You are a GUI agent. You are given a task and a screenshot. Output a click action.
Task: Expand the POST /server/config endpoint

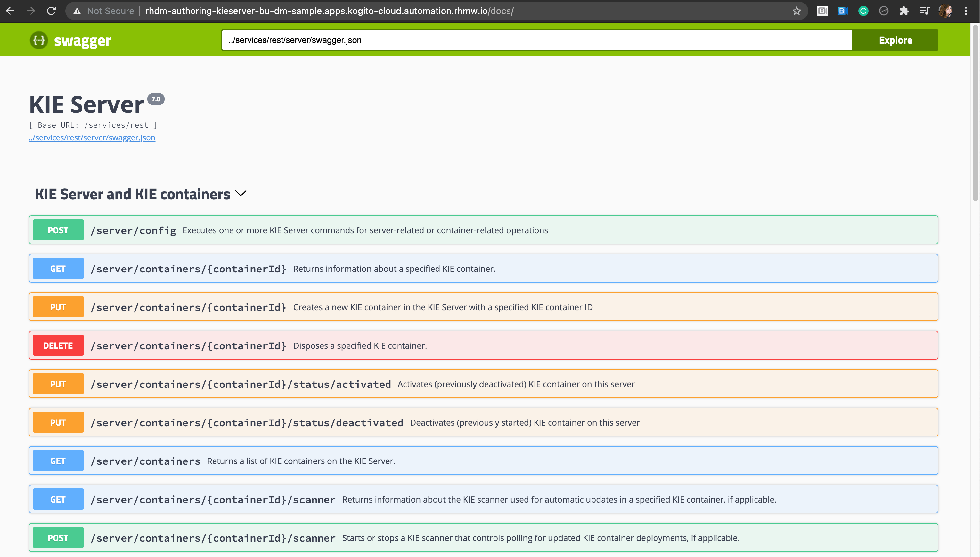(484, 229)
